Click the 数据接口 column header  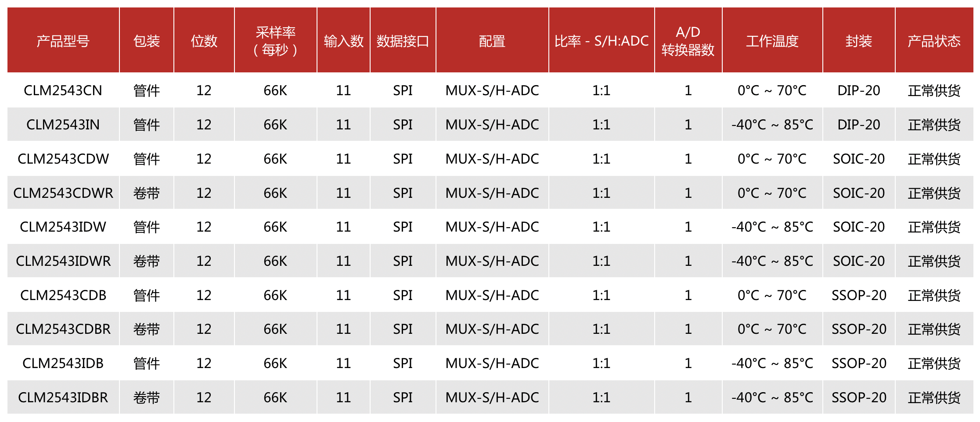403,41
